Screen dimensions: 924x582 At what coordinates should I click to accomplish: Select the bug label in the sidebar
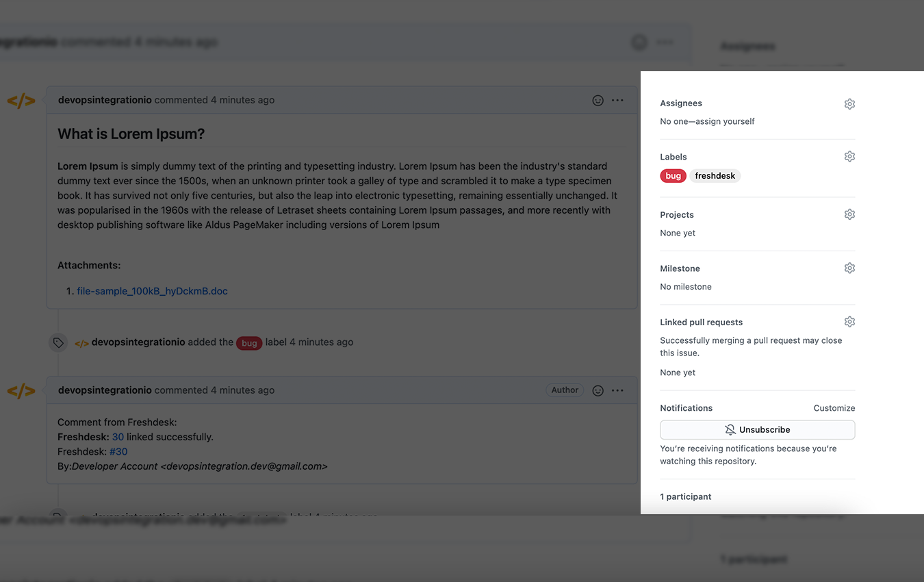[x=673, y=175]
